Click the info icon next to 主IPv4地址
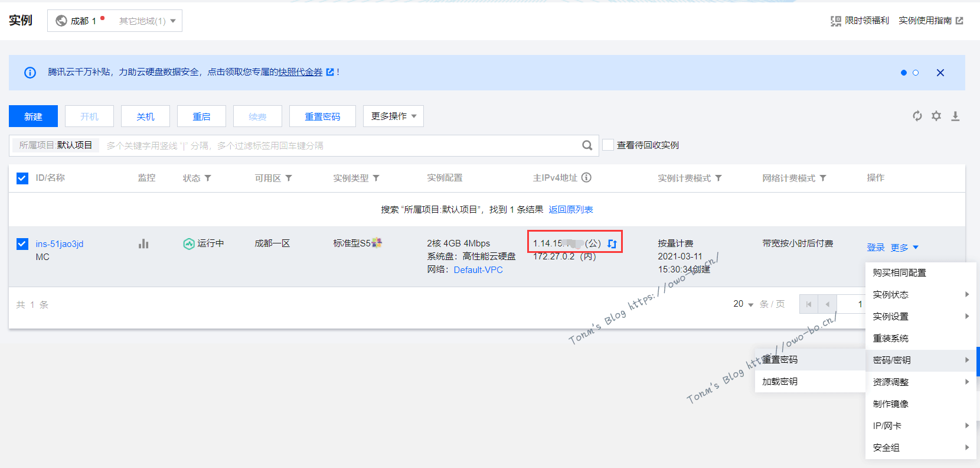Image resolution: width=980 pixels, height=468 pixels. pyautogui.click(x=586, y=177)
